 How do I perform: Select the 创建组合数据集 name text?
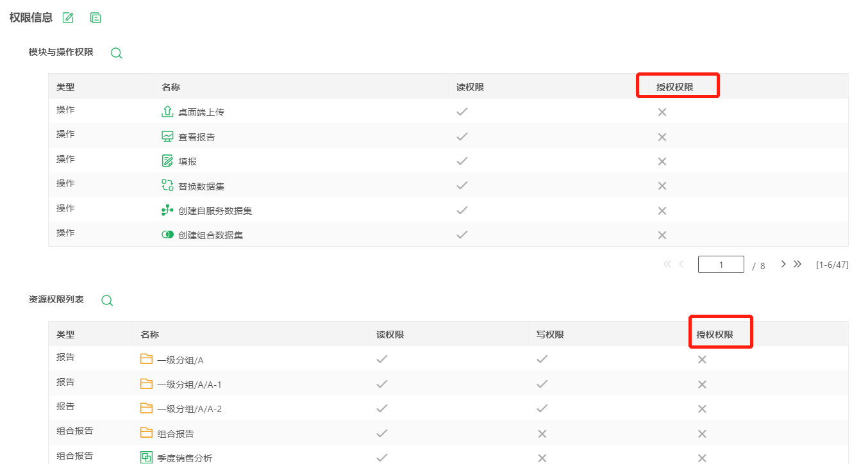211,235
